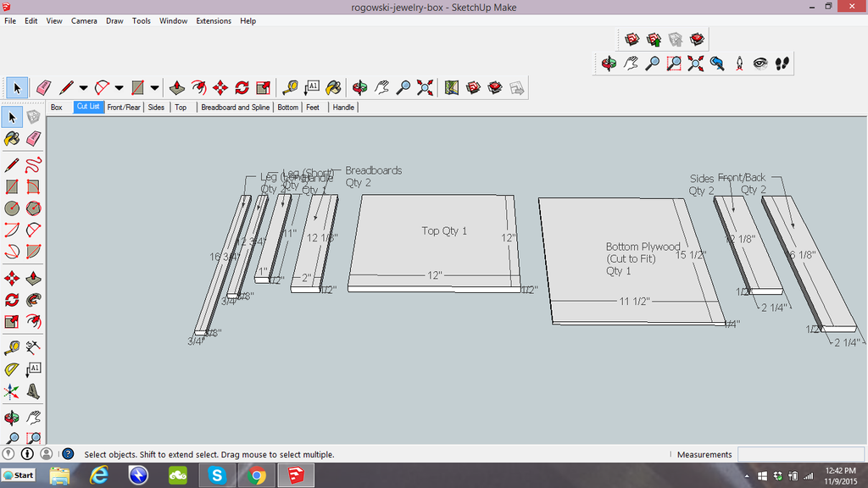Screen dimensions: 868x488
Task: Click the "Front/Back" label text
Action: click(x=742, y=178)
